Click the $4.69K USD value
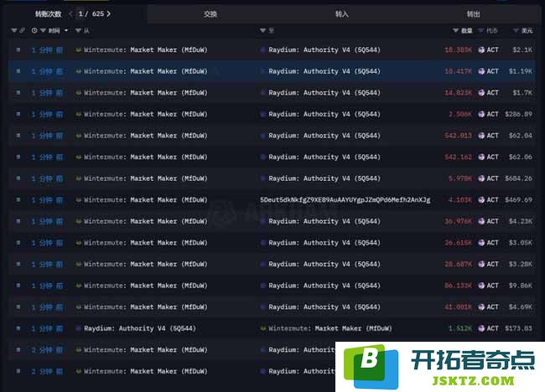 [x=521, y=307]
